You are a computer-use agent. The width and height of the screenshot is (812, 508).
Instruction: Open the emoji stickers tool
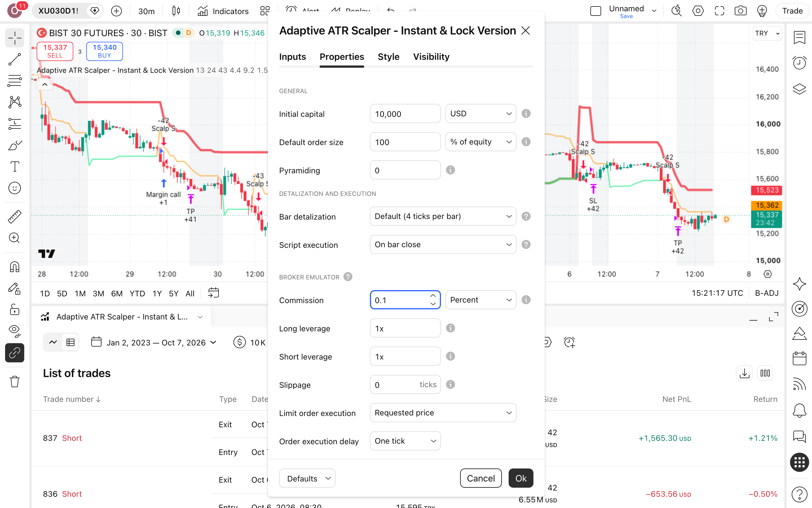14,188
